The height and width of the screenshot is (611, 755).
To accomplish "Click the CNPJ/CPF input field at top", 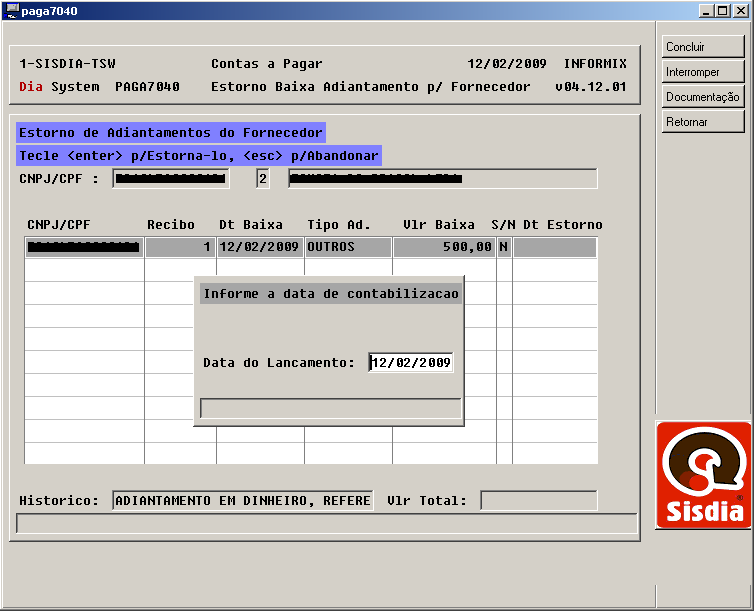I will coord(170,179).
